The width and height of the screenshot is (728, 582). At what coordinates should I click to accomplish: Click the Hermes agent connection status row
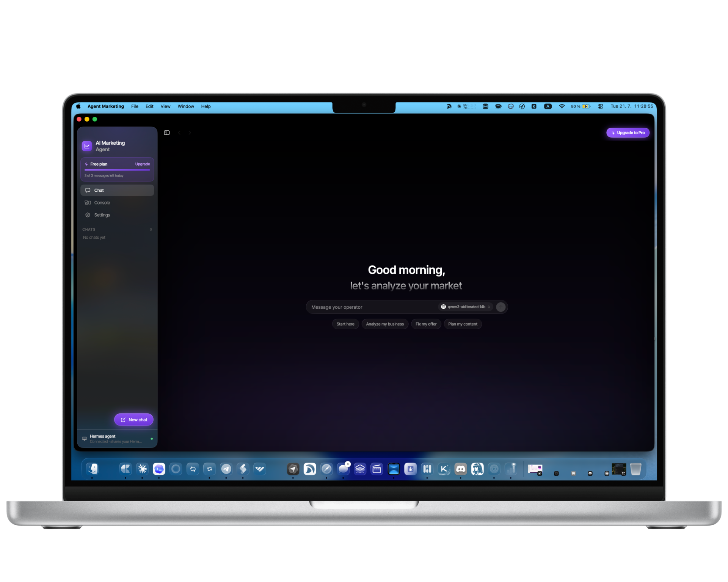click(117, 439)
